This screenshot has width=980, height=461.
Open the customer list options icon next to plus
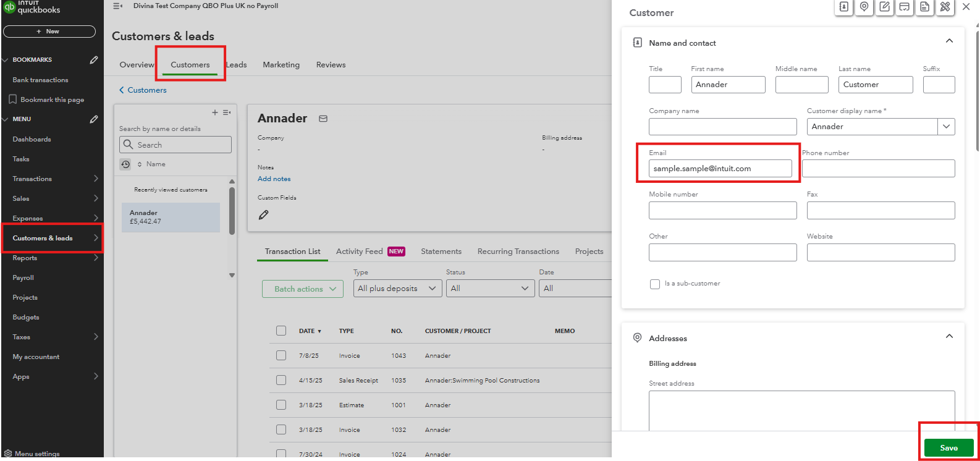point(227,112)
